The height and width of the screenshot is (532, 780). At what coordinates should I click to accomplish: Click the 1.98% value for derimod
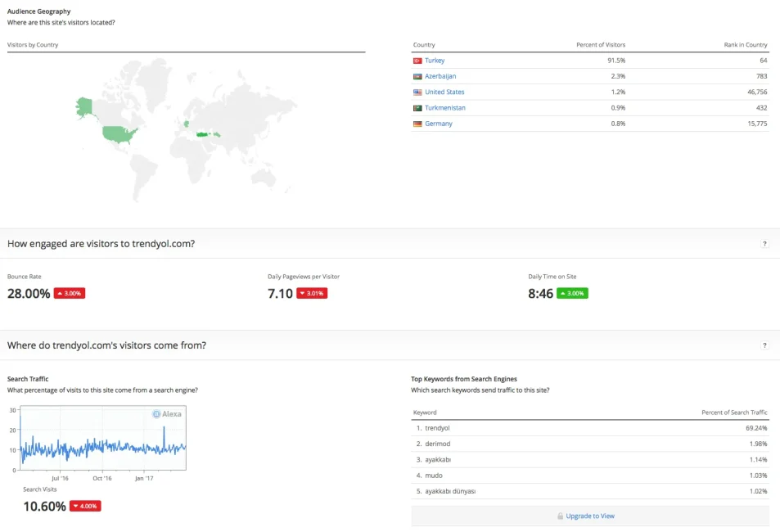pyautogui.click(x=758, y=444)
